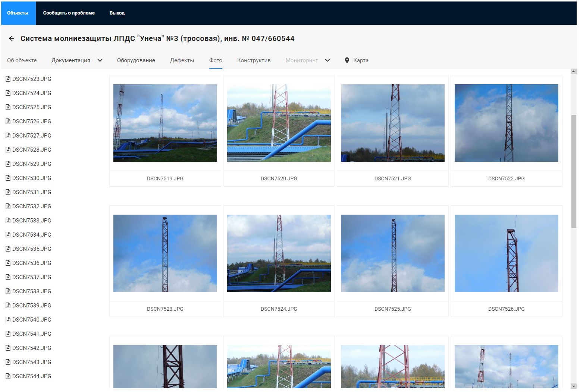Screen dimensions: 580x392
Task: Select the Фото tab
Action: tap(216, 60)
